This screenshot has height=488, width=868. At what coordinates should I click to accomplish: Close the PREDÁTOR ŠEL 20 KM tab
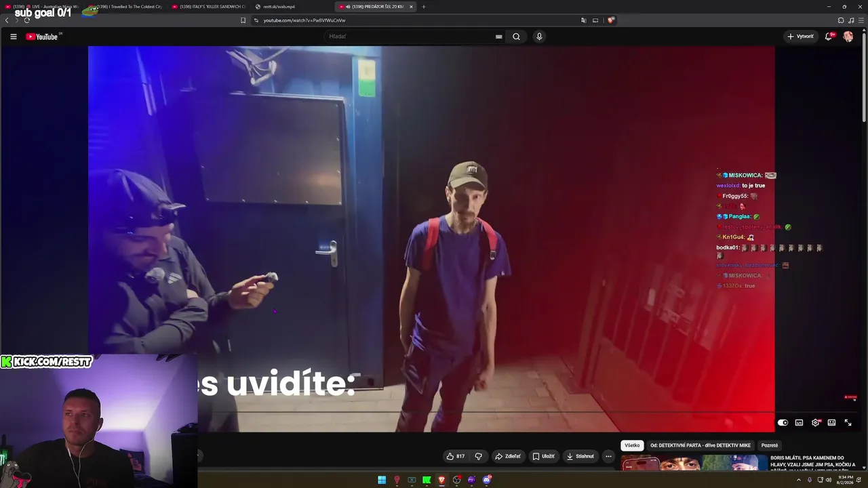tap(411, 7)
